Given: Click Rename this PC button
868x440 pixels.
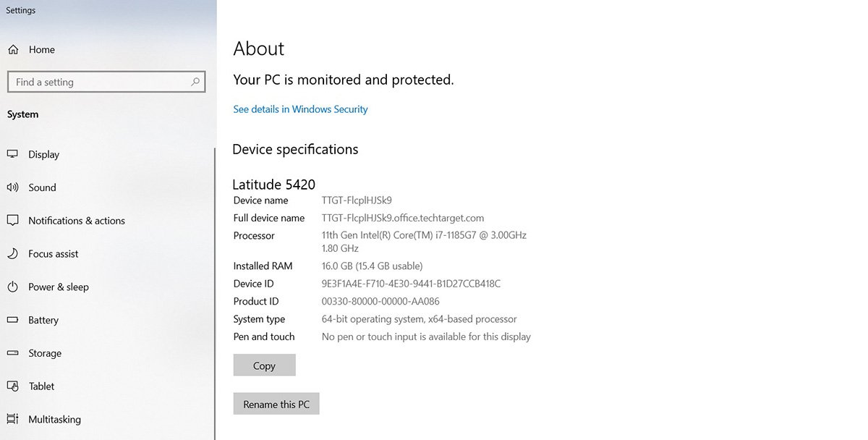Looking at the screenshot, I should click(x=276, y=405).
